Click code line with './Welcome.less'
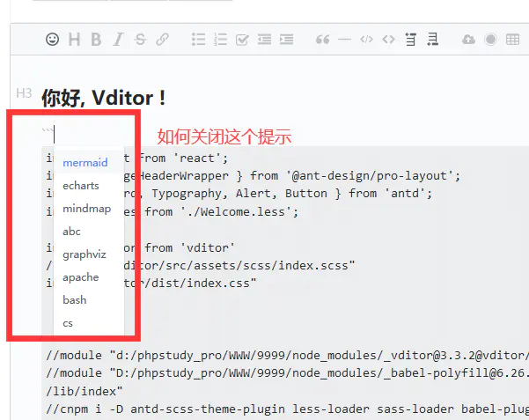 (172, 212)
